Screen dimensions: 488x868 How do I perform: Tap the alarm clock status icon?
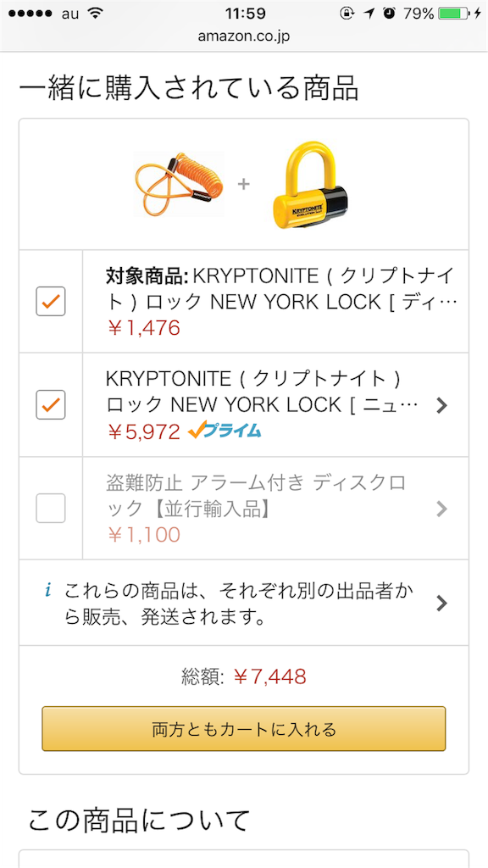pyautogui.click(x=390, y=14)
